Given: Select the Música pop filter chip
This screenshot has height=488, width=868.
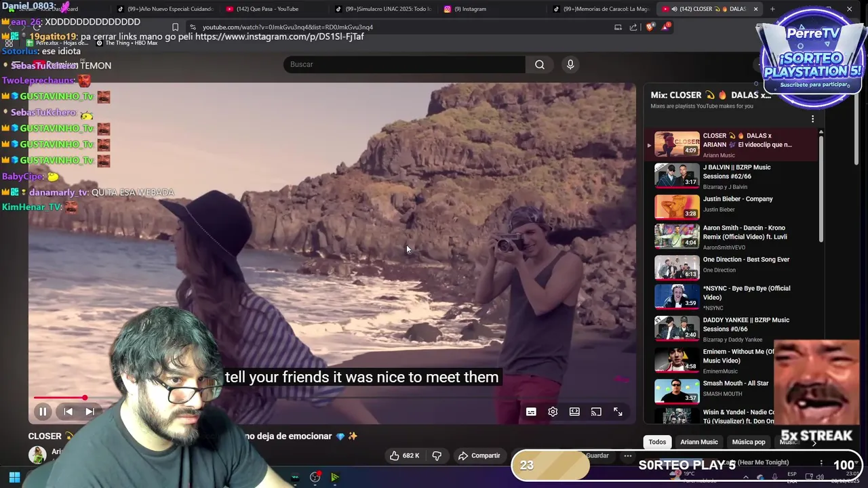Looking at the screenshot, I should click(x=749, y=442).
